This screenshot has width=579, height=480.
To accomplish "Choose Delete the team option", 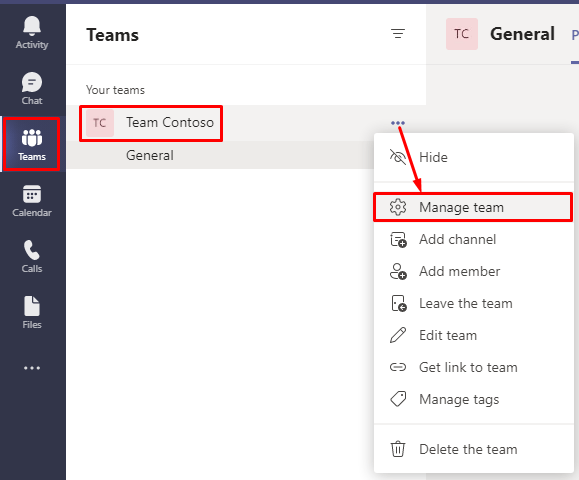I will 474,449.
